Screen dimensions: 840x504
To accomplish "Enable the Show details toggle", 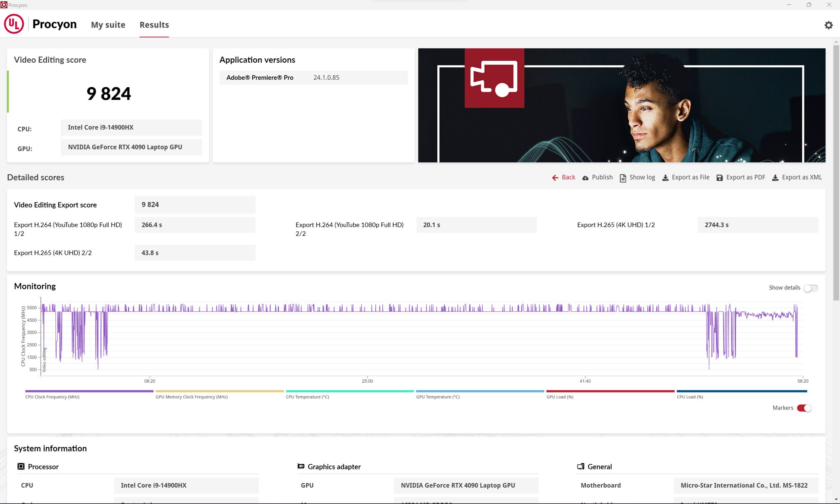I will point(811,288).
